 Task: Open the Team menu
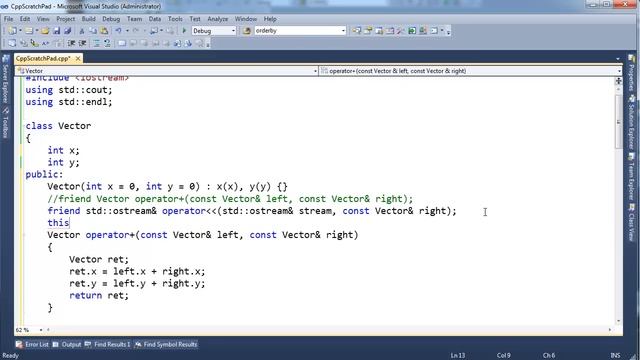tap(134, 19)
